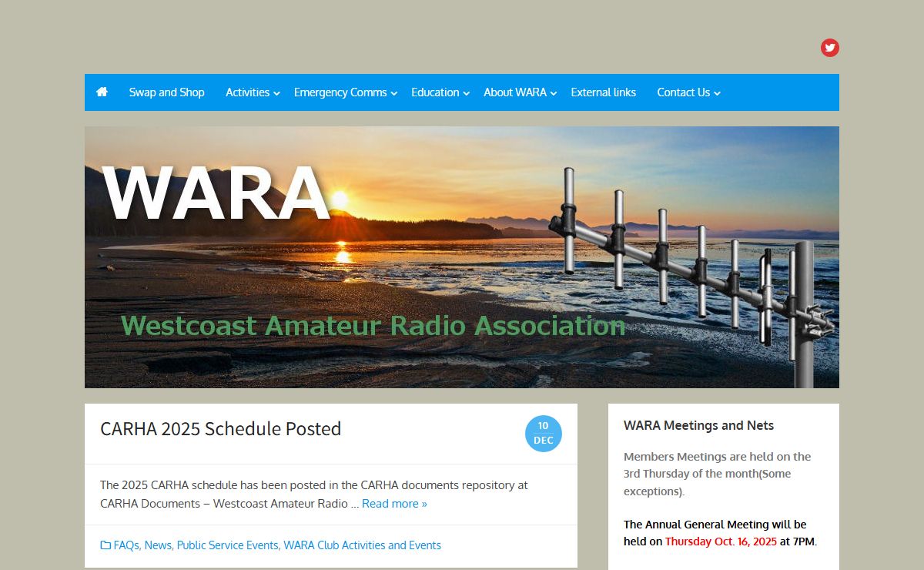The height and width of the screenshot is (570, 924).
Task: Open the News category link
Action: pyautogui.click(x=158, y=545)
